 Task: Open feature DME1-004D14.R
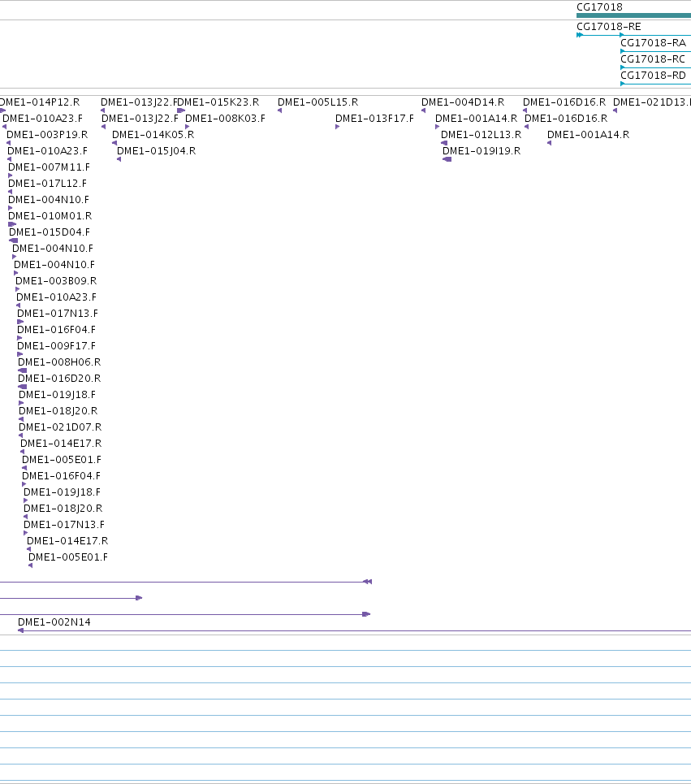pyautogui.click(x=463, y=102)
